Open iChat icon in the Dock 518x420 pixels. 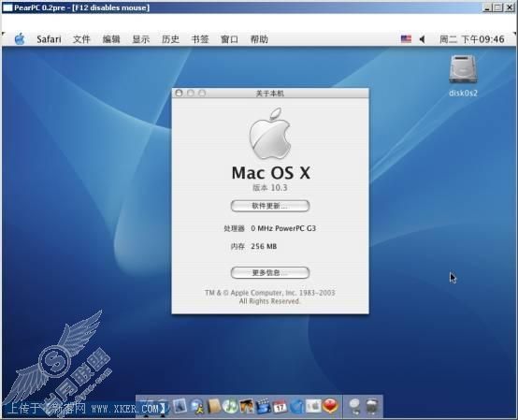197,407
